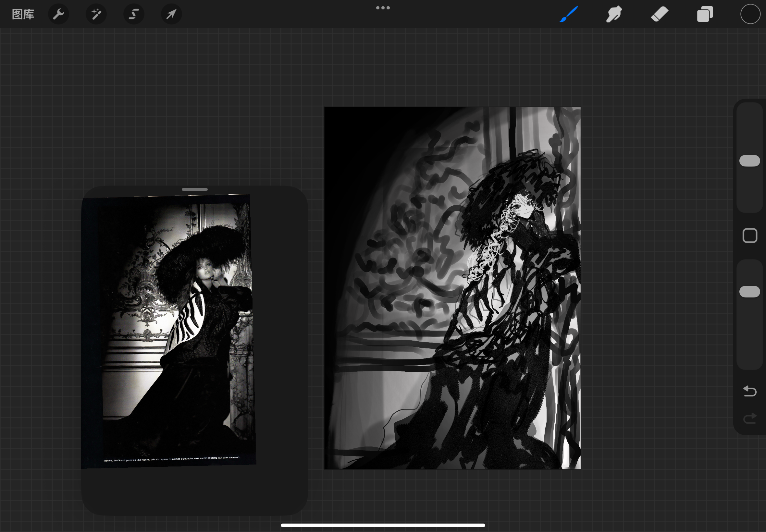Open the Layers panel
Screen dimensions: 766x532
pyautogui.click(x=705, y=14)
